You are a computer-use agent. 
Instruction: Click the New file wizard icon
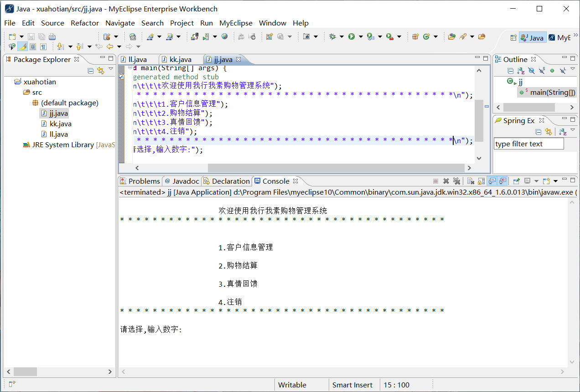click(13, 36)
